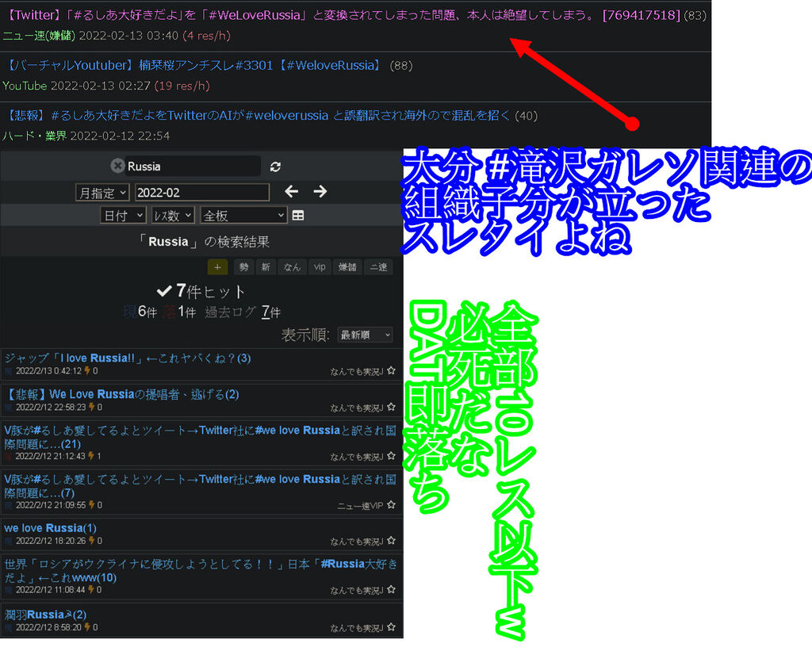Select the 新 filter tab
Image resolution: width=812 pixels, height=651 pixels.
[266, 267]
